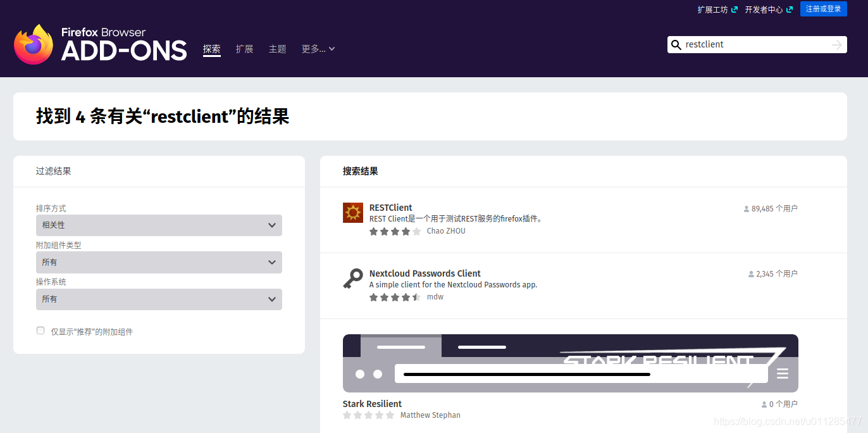Viewport: 868px width, 433px height.
Task: Click author name Matthew Stephan
Action: coord(430,415)
